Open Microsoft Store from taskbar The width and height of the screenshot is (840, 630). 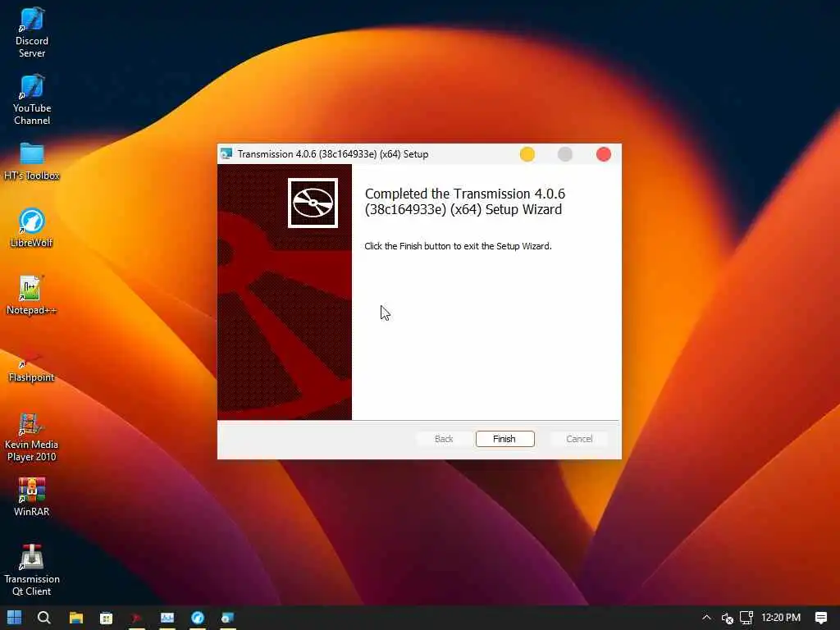coord(106,618)
